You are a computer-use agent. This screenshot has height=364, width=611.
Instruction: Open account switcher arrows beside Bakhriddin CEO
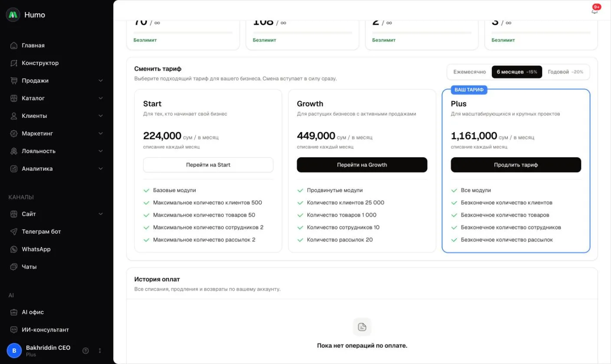click(100, 351)
